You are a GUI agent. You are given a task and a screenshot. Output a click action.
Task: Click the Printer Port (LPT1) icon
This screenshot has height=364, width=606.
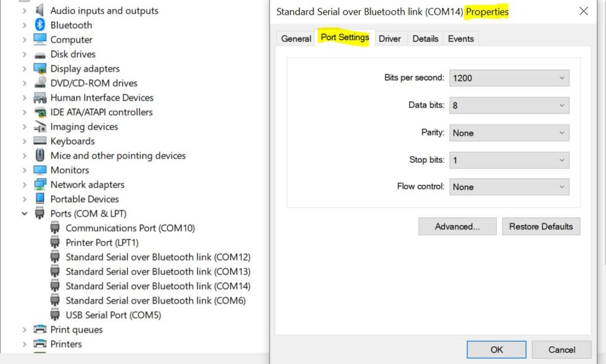point(55,242)
